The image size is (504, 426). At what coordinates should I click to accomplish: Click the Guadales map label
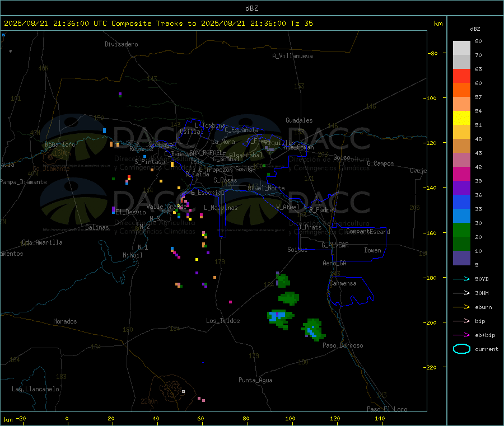(299, 120)
